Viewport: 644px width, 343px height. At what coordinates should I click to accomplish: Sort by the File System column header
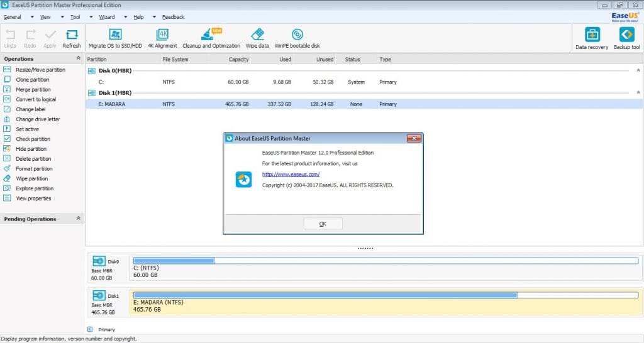point(175,60)
